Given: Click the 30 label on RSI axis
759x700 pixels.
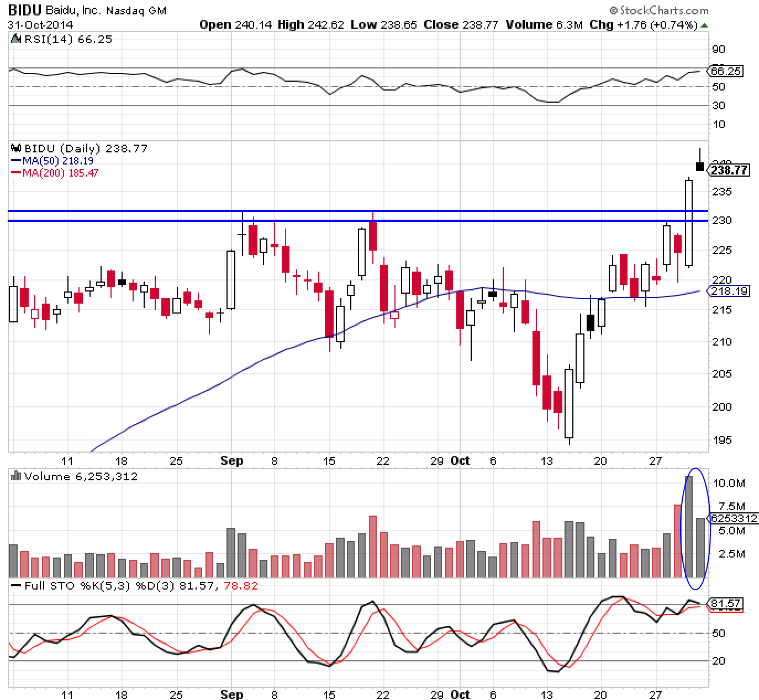Looking at the screenshot, I should 719,105.
